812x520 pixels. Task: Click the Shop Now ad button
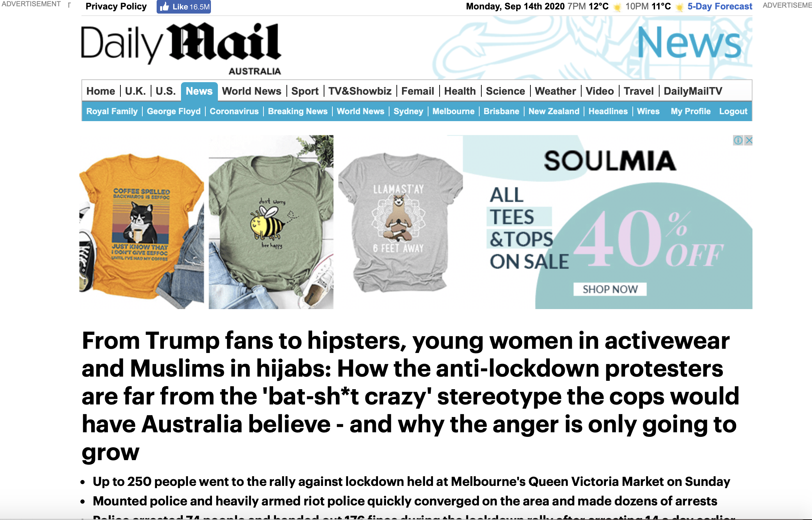point(610,289)
